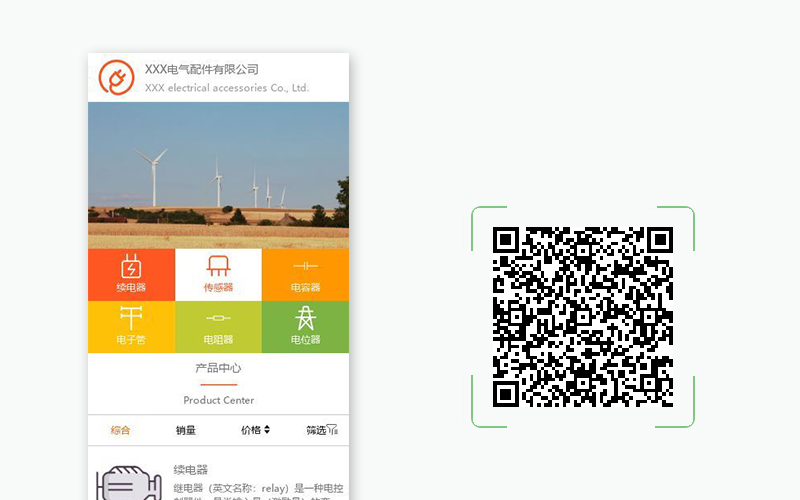The width and height of the screenshot is (800, 500).
Task: Open the 继电器 product title
Action: 190,469
